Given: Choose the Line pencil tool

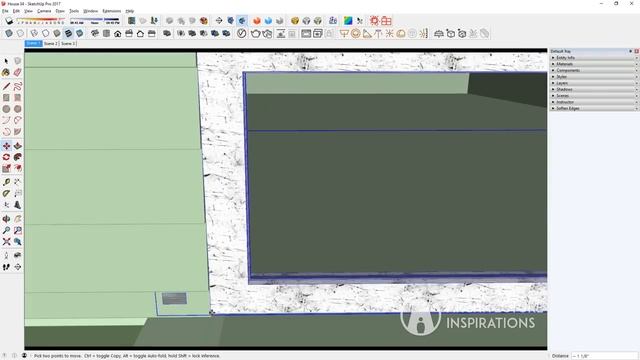Looking at the screenshot, I should click(6, 86).
